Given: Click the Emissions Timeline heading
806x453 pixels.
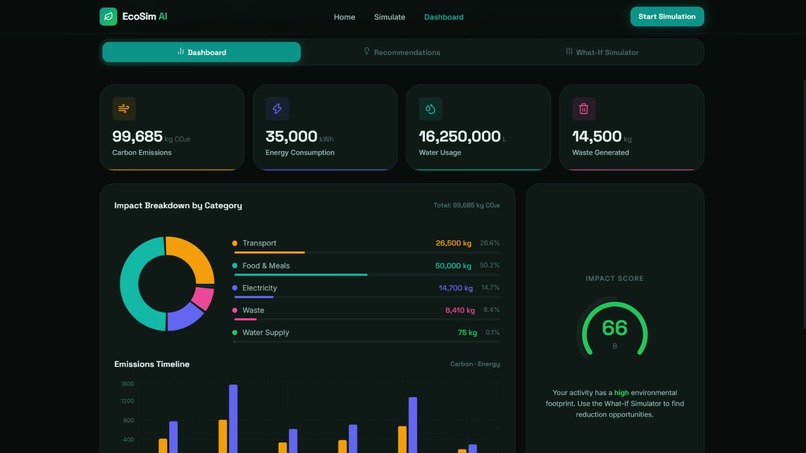Looking at the screenshot, I should pos(152,364).
